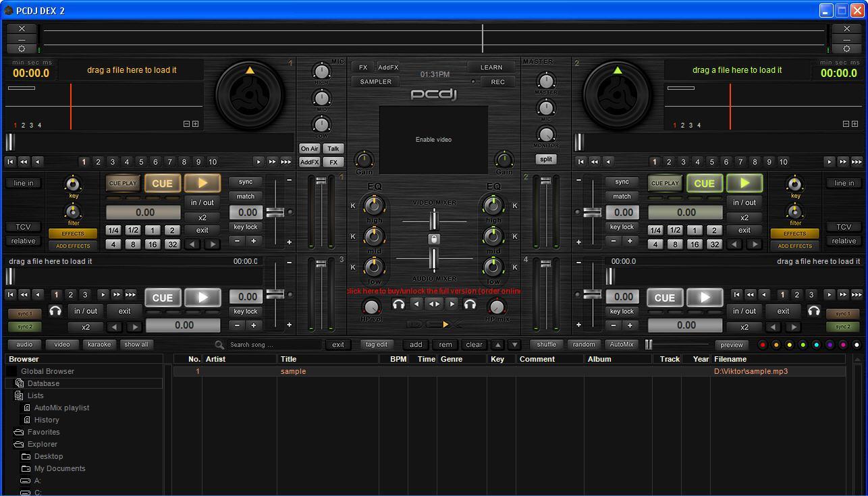
Task: Toggle the Talk button
Action: tap(333, 148)
